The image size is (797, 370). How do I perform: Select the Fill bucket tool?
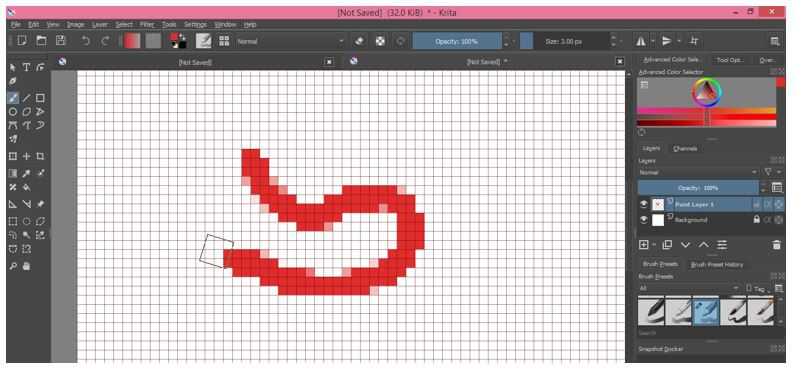pyautogui.click(x=26, y=188)
